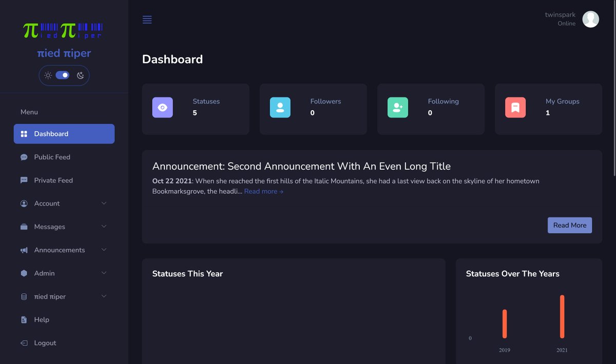Click the blue Followers person icon
The width and height of the screenshot is (616, 364).
(280, 108)
